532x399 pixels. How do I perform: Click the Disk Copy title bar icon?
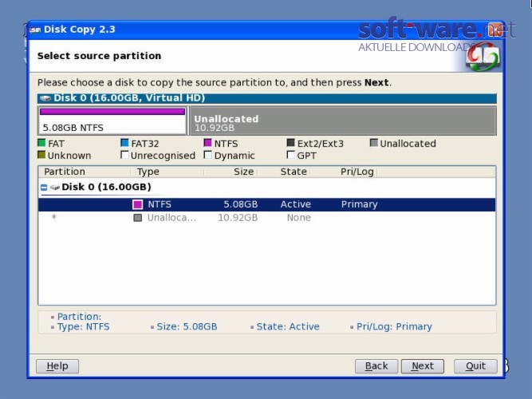click(35, 30)
